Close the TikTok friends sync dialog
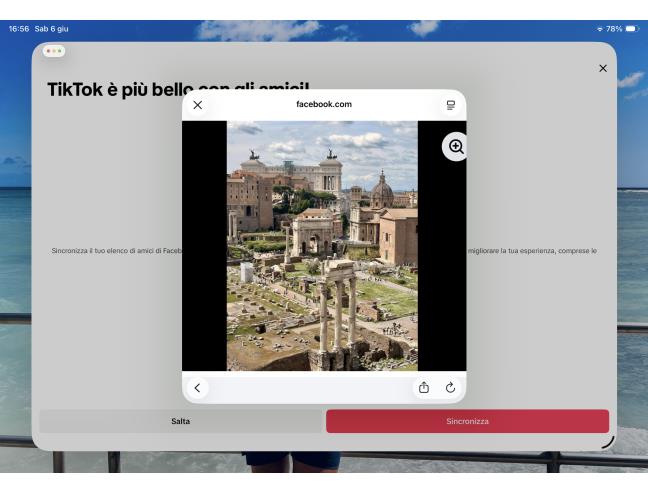Screen dimensions: 648x492 603,68
